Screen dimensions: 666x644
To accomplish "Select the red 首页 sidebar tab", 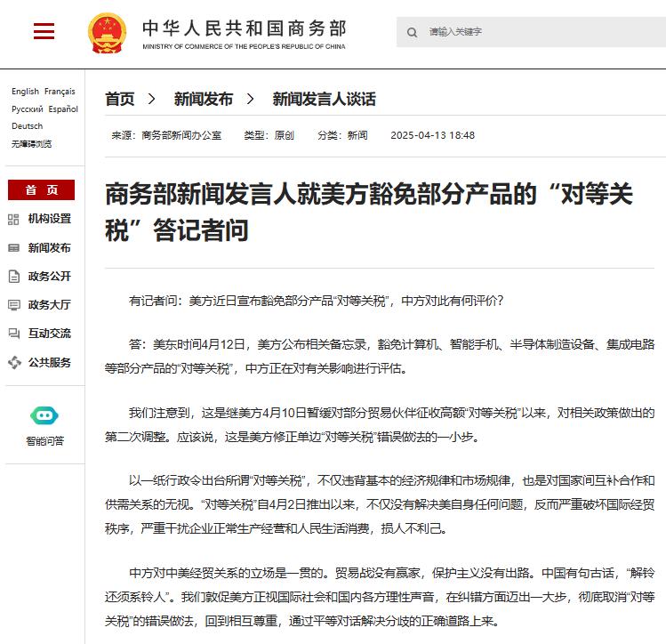I will point(43,189).
